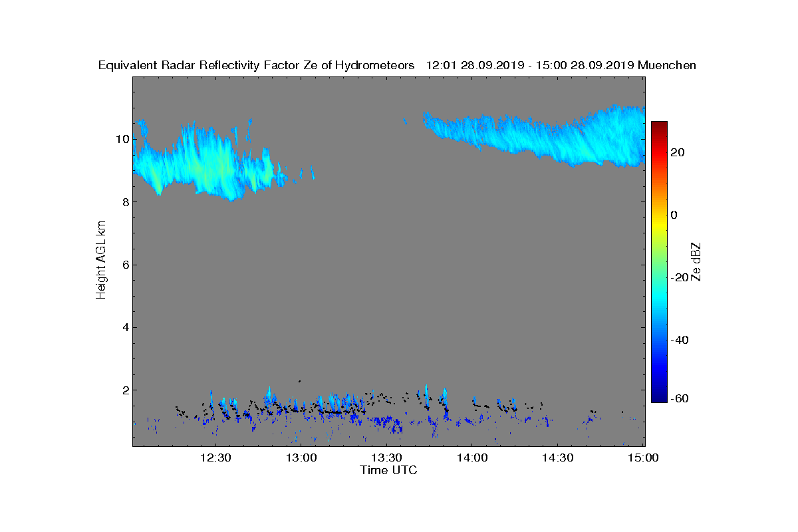The width and height of the screenshot is (798, 532).
Task: Click the plot title 'Equivalent Radar Reflectivity Factor Ze of Hydrometeors'
Action: [257, 65]
